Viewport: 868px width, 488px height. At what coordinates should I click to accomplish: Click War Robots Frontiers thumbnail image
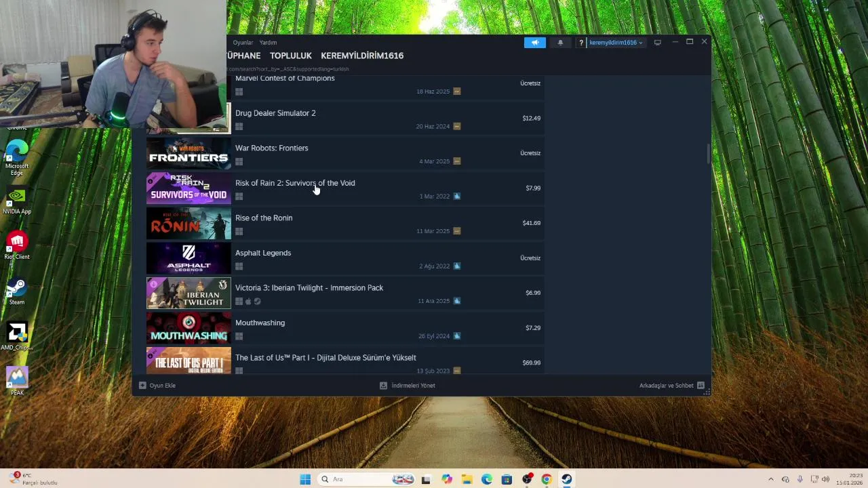click(x=189, y=154)
